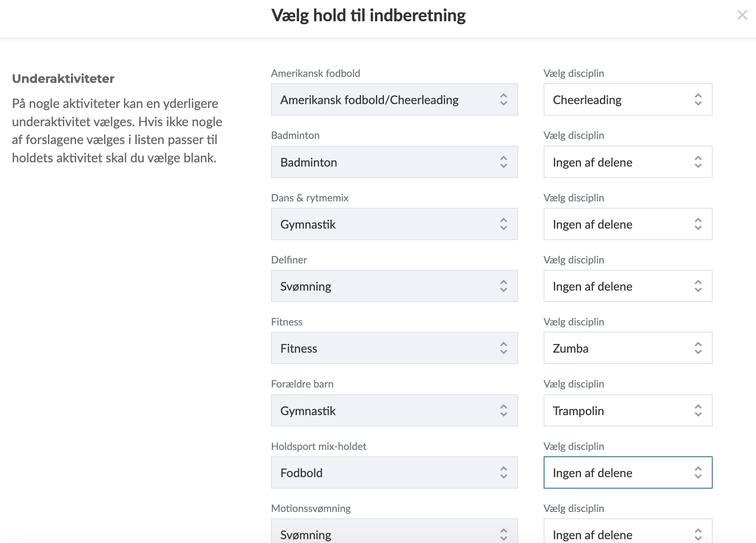Screen dimensions: 756x543
Task: Choose discipline for the Delfiner team
Action: [627, 286]
